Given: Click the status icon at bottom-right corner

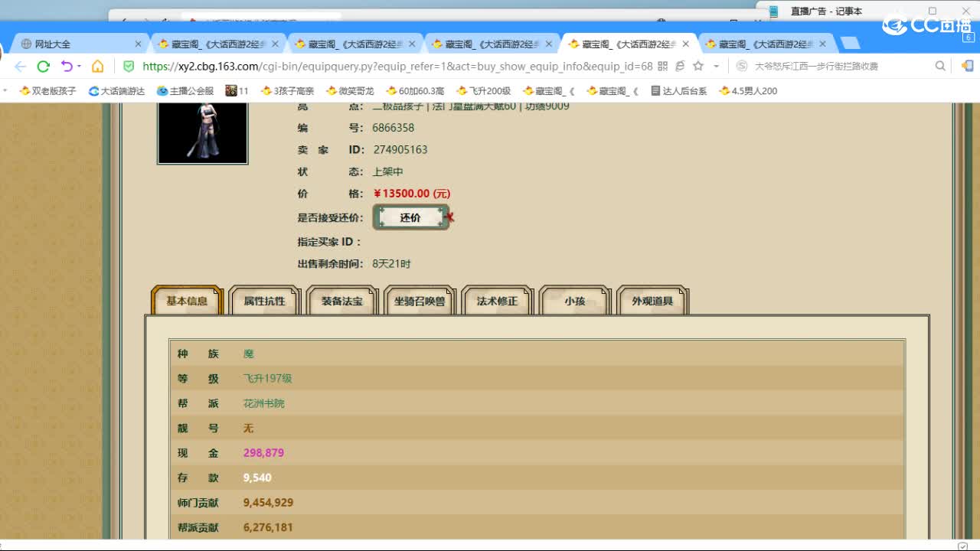Looking at the screenshot, I should point(962,546).
